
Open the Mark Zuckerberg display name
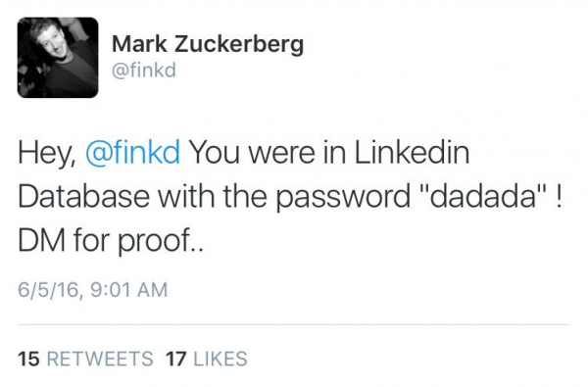[208, 45]
